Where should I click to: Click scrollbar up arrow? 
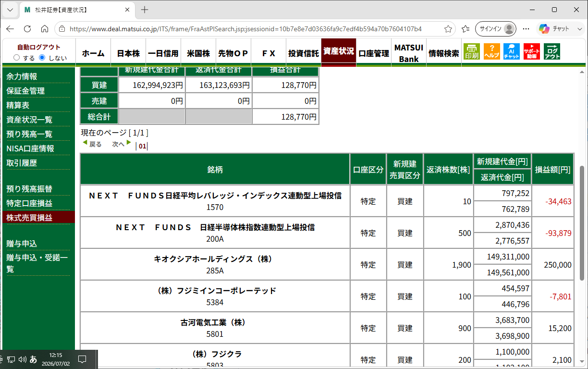(582, 72)
